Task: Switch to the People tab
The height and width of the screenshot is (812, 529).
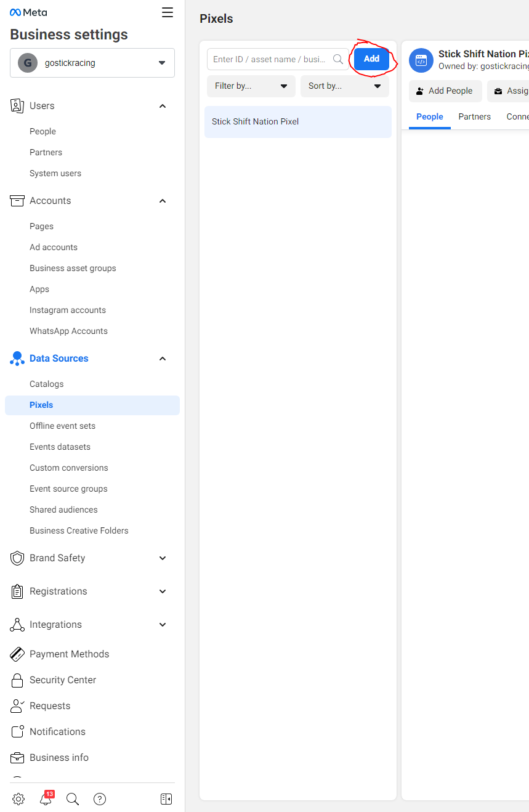Action: (x=430, y=116)
